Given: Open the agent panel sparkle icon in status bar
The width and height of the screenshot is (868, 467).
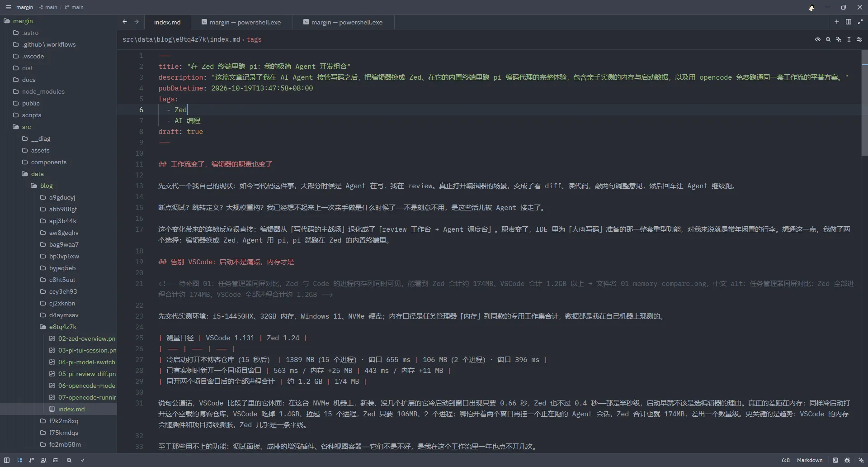Looking at the screenshot, I should click(861, 460).
